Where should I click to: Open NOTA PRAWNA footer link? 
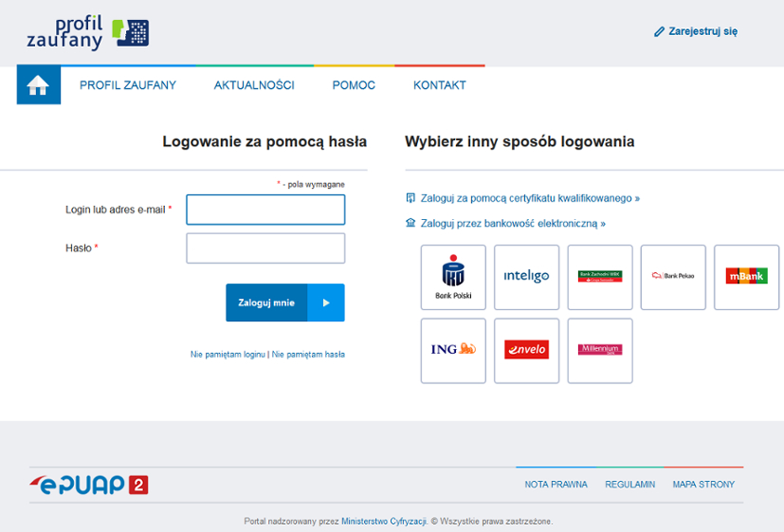(x=556, y=485)
